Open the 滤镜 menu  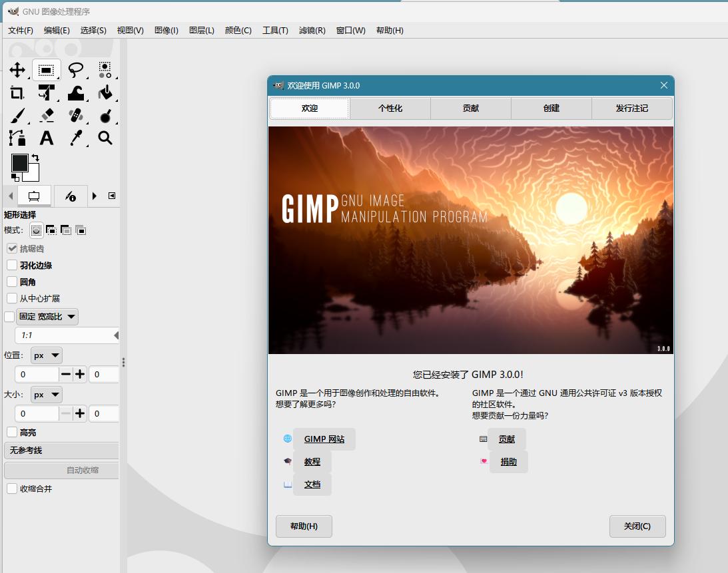[312, 30]
